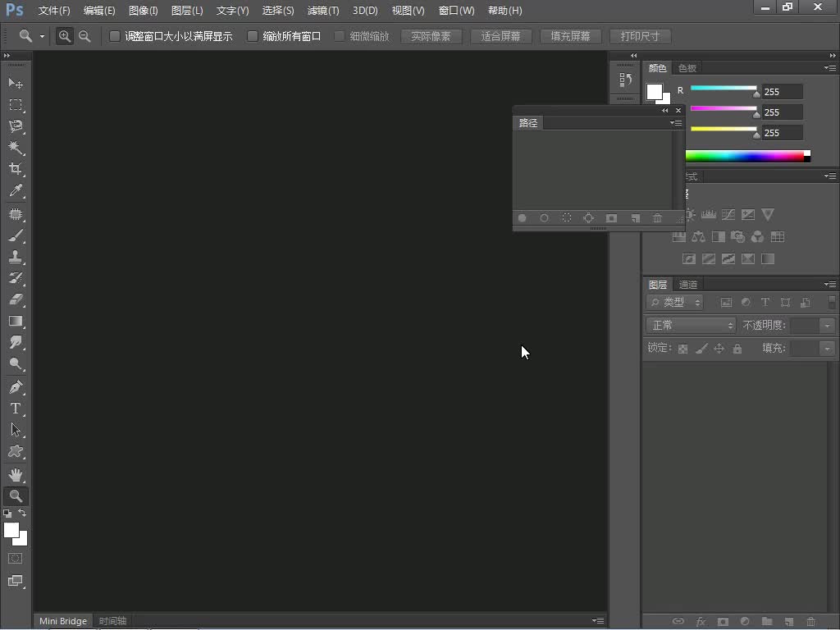Toggle Quick Mask mode

[x=16, y=558]
